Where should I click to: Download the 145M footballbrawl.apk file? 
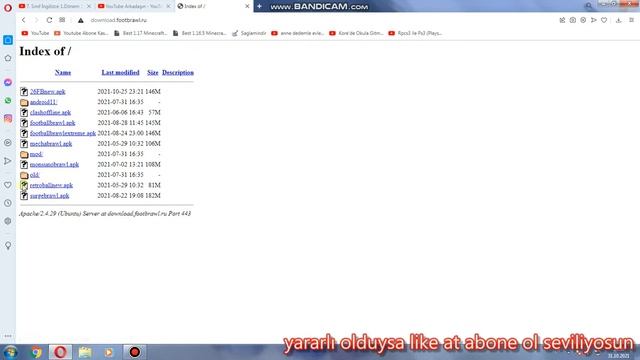pos(52,123)
